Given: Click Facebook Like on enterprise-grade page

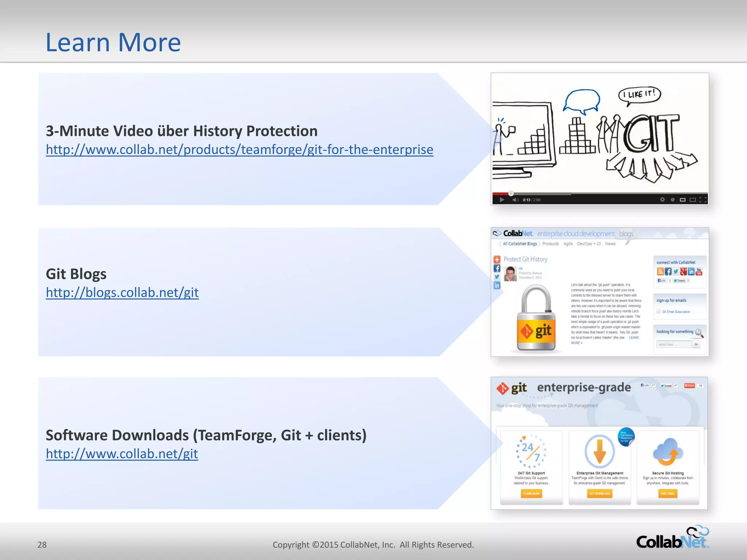Looking at the screenshot, I should (x=645, y=385).
